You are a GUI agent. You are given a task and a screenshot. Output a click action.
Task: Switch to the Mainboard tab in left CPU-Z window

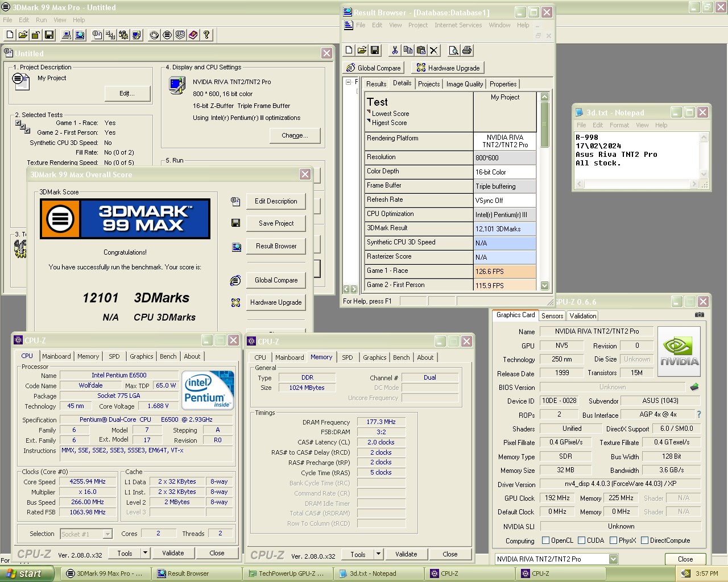tap(56, 356)
